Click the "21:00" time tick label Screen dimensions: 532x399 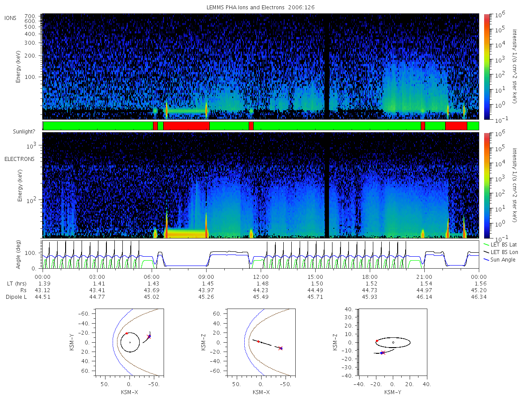click(x=424, y=276)
